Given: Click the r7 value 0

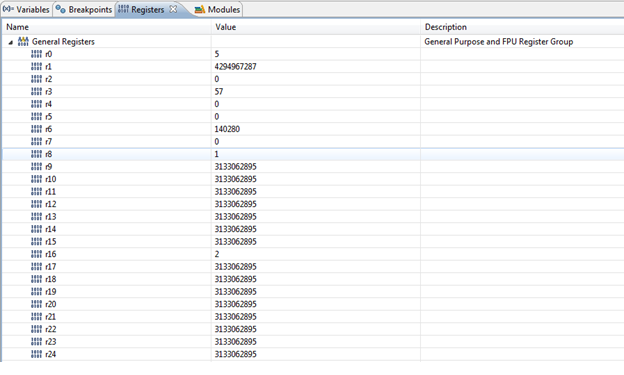Looking at the screenshot, I should coord(217,142).
